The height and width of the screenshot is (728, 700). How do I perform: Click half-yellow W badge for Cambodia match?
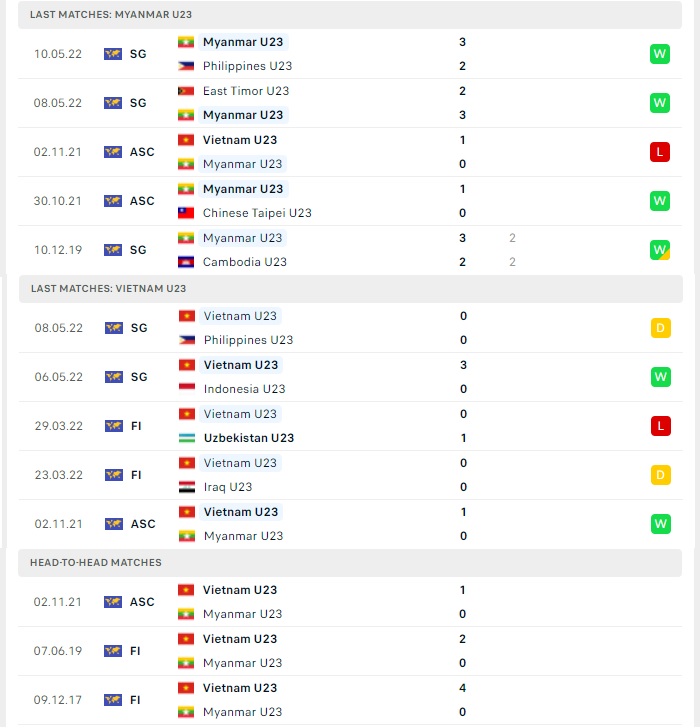click(x=660, y=250)
